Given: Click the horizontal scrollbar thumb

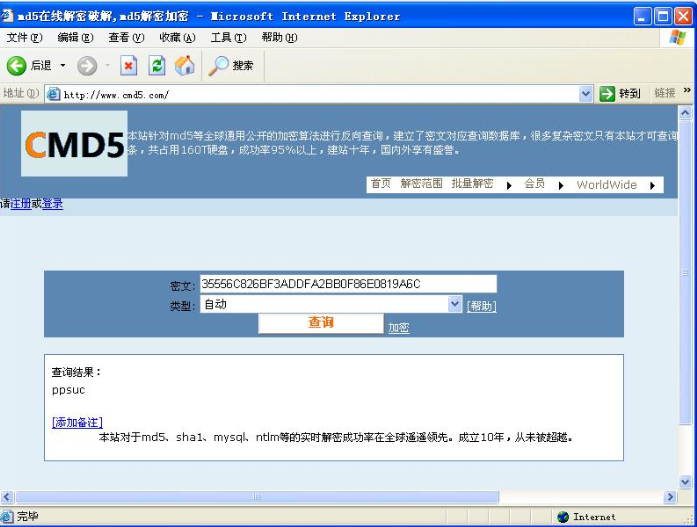Looking at the screenshot, I should (257, 497).
